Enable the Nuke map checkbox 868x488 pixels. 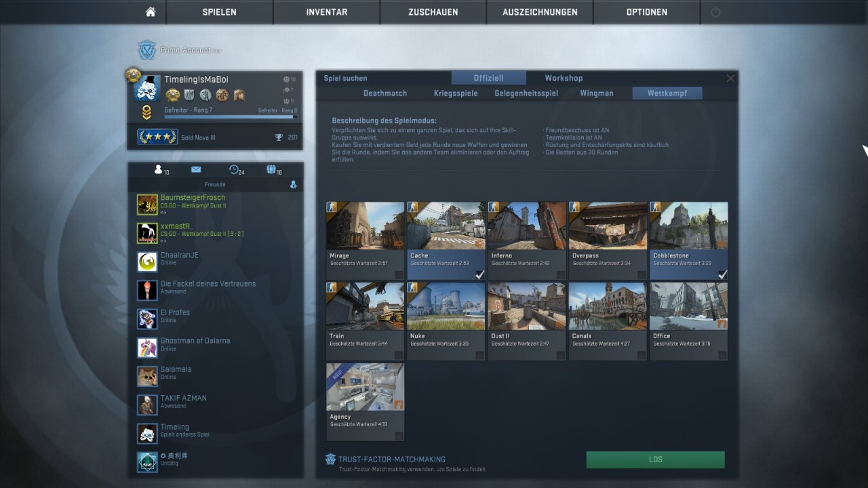point(479,355)
